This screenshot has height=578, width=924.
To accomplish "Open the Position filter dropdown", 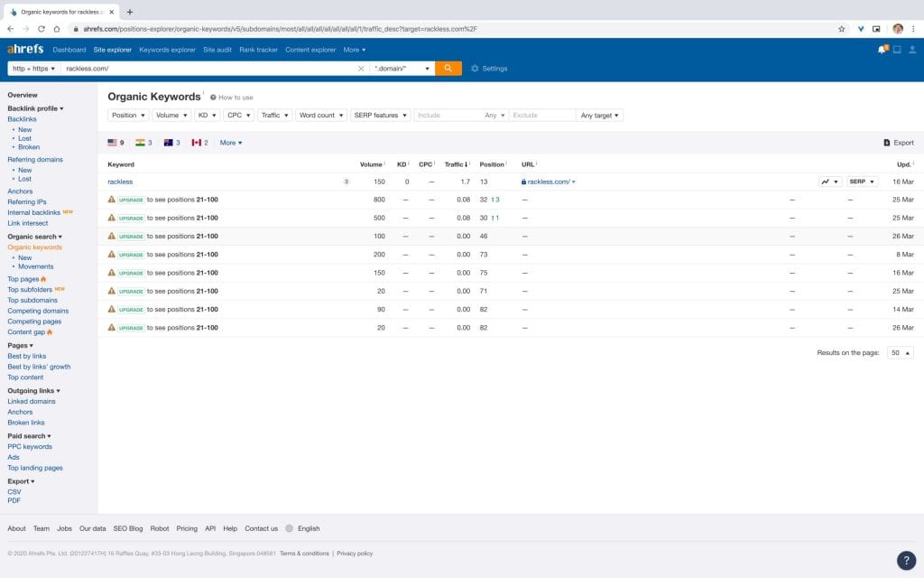I will coord(128,116).
